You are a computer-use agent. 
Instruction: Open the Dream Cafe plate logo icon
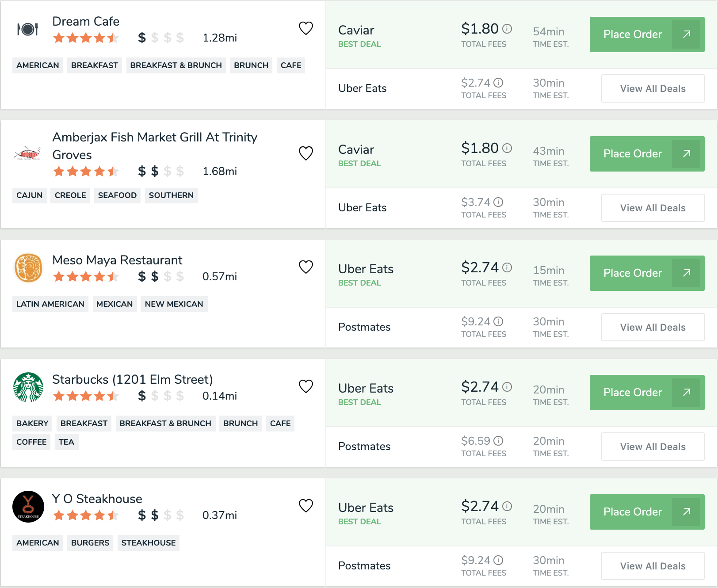click(x=28, y=29)
